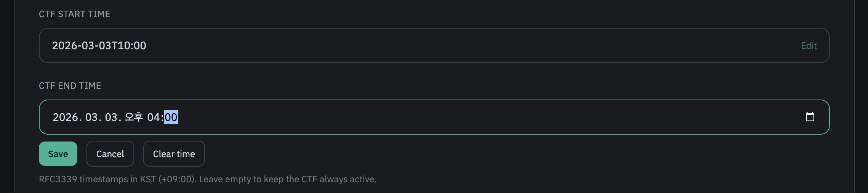Screen dimensions: 868x193
Task: Click blank area inside end time field
Action: click(495, 117)
